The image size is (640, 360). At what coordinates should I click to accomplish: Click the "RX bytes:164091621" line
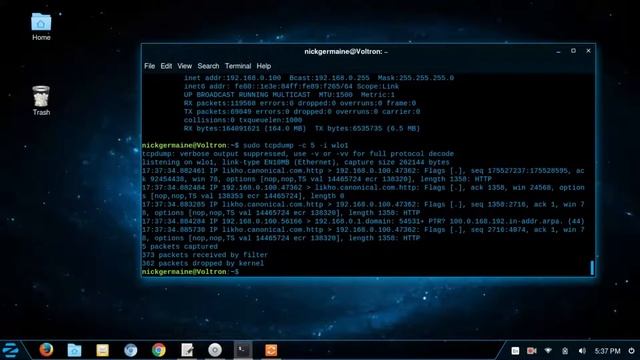click(x=302, y=129)
